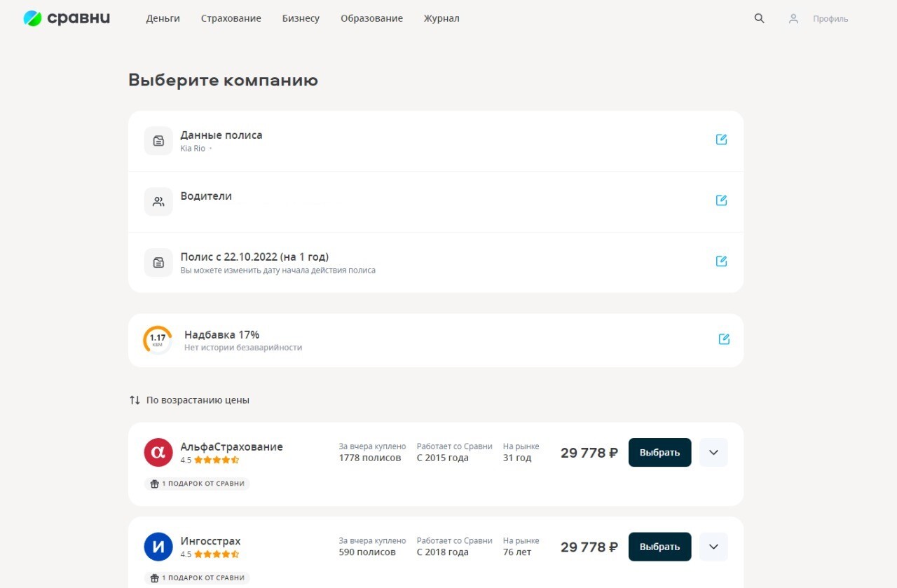Open the Образование menu
This screenshot has height=588, width=897.
pyautogui.click(x=372, y=19)
